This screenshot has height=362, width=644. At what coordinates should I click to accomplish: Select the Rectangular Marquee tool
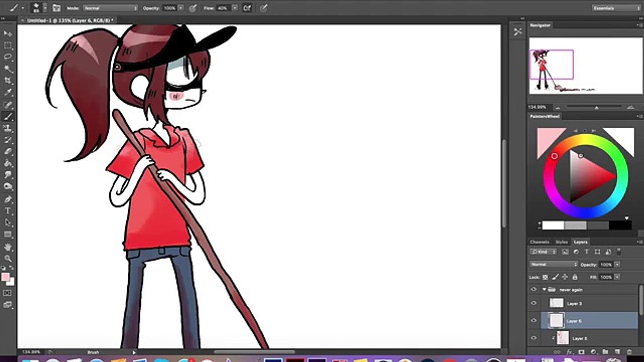[x=8, y=45]
